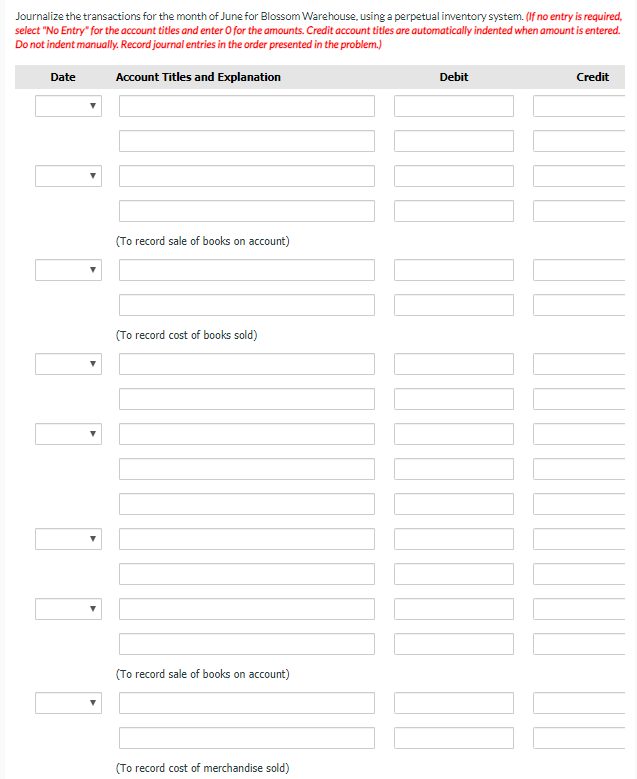
Task: Click account field directly above cost of merchandise sold explanation
Action: pyautogui.click(x=247, y=738)
